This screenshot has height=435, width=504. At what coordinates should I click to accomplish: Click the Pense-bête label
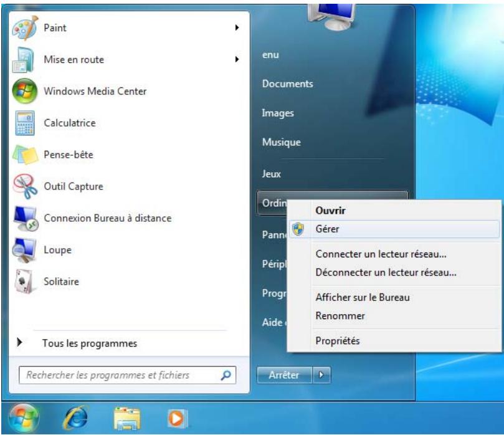(69, 155)
